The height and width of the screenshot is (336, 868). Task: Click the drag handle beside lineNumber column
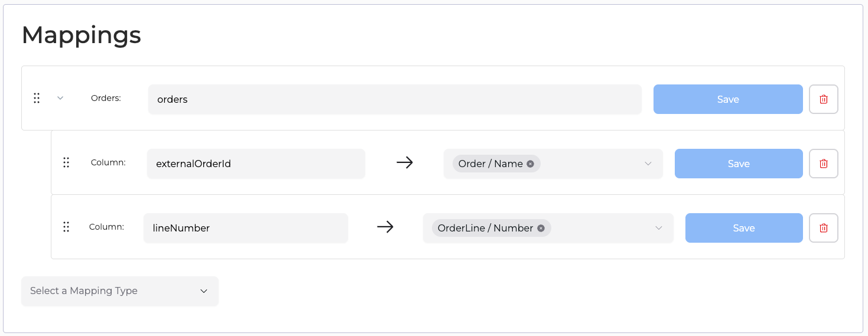coord(66,227)
